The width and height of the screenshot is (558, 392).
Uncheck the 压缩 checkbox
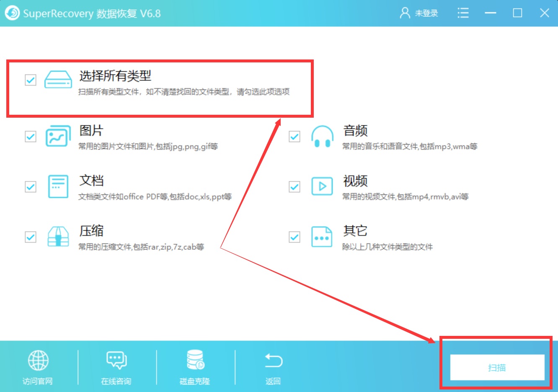[x=30, y=237]
